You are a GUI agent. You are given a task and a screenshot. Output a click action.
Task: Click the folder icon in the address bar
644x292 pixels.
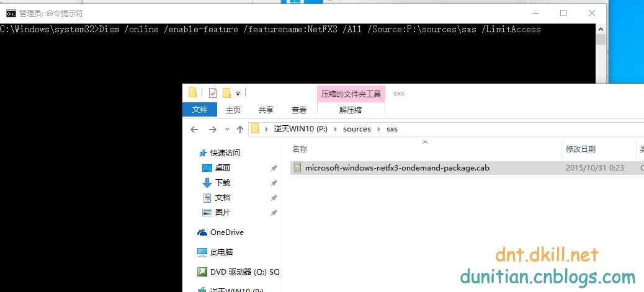pos(256,129)
